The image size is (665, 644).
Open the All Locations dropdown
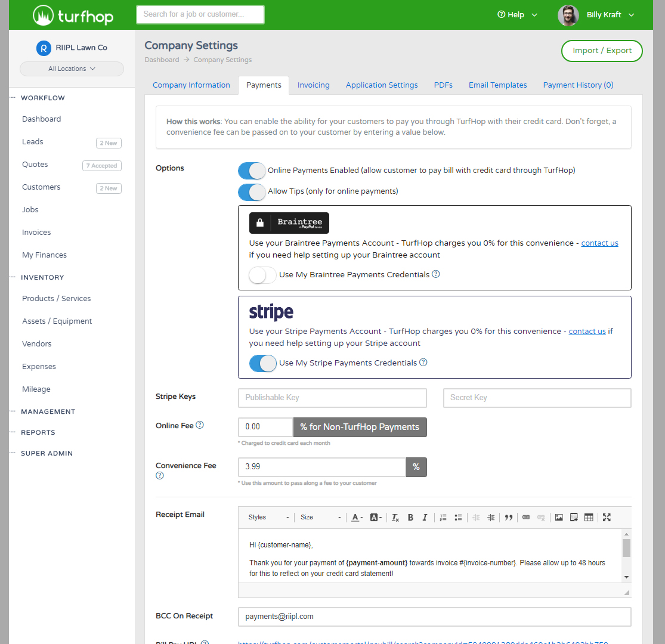coord(72,69)
